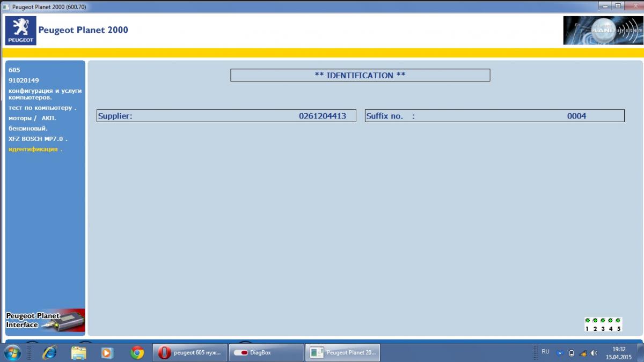The height and width of the screenshot is (362, 644).
Task: Open "конфигурация и услуги компьютеров" item
Action: [x=45, y=94]
